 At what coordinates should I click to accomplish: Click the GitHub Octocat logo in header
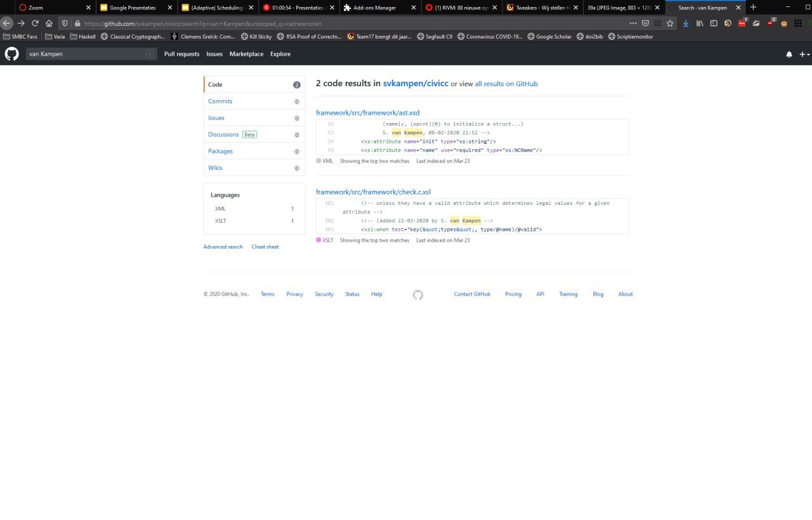[12, 54]
